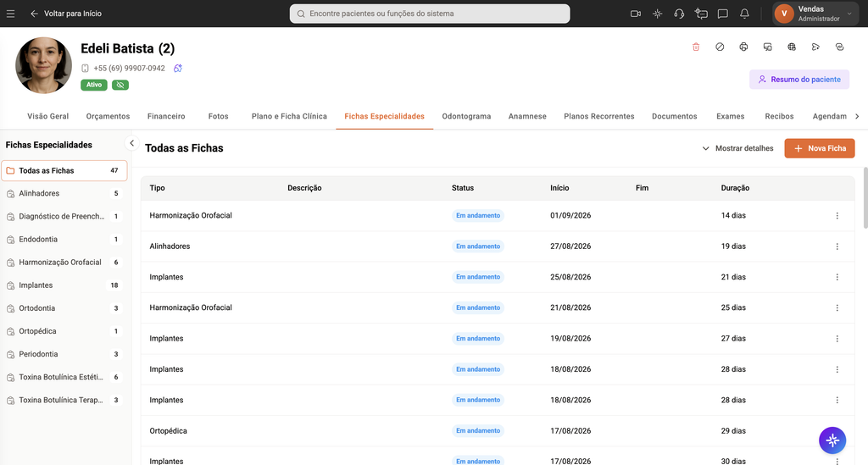Open row menu for Alinhadores 27/08/2026
The image size is (868, 465).
click(x=837, y=246)
